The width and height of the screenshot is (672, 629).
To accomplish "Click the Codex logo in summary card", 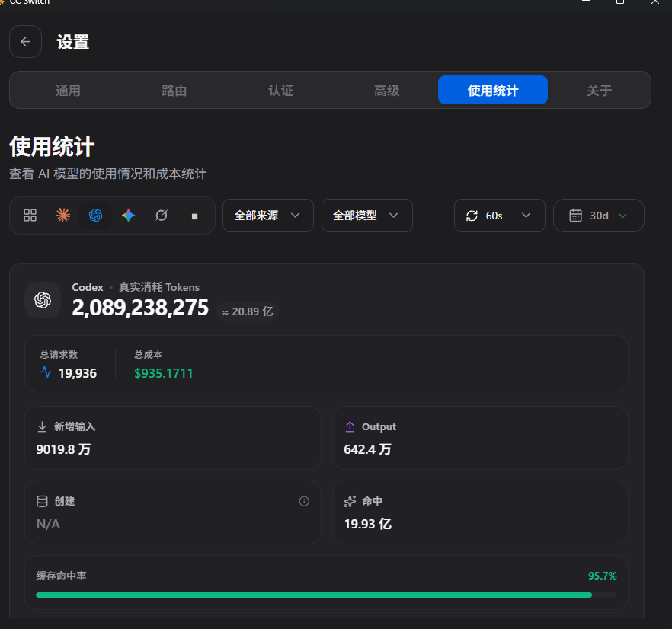I will pos(43,300).
